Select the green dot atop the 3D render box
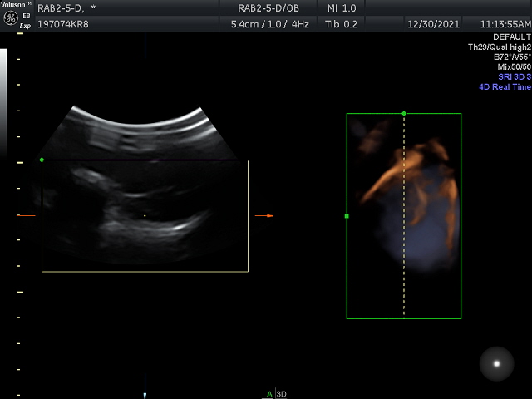 pyautogui.click(x=404, y=113)
